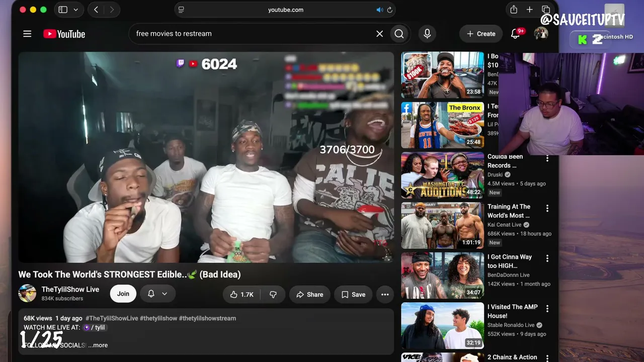Focus the youtube.com address bar
The height and width of the screenshot is (362, 644).
tap(285, 10)
